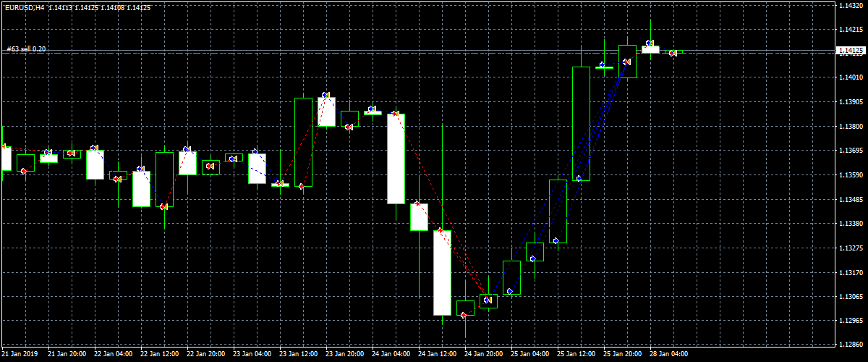Click the 1.14320 price axis label
The height and width of the screenshot is (362, 868).
tap(851, 6)
